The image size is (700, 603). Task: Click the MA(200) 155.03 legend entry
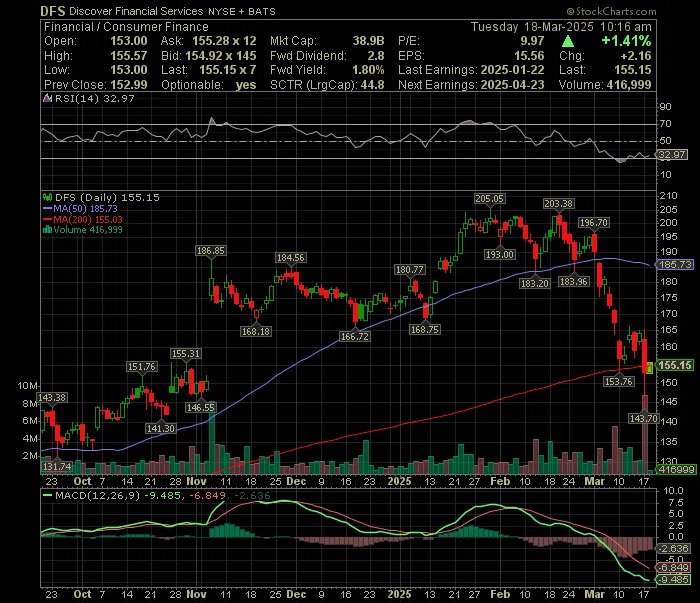coord(88,219)
